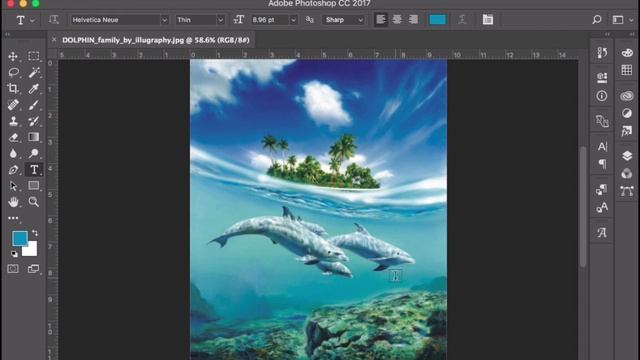This screenshot has height=360, width=640.
Task: Expand the font size dropdown arrow
Action: [293, 20]
